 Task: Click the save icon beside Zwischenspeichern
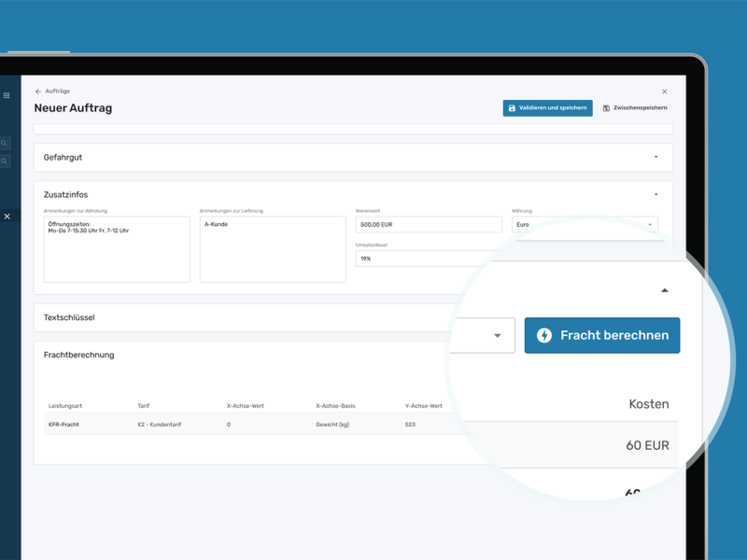(606, 108)
